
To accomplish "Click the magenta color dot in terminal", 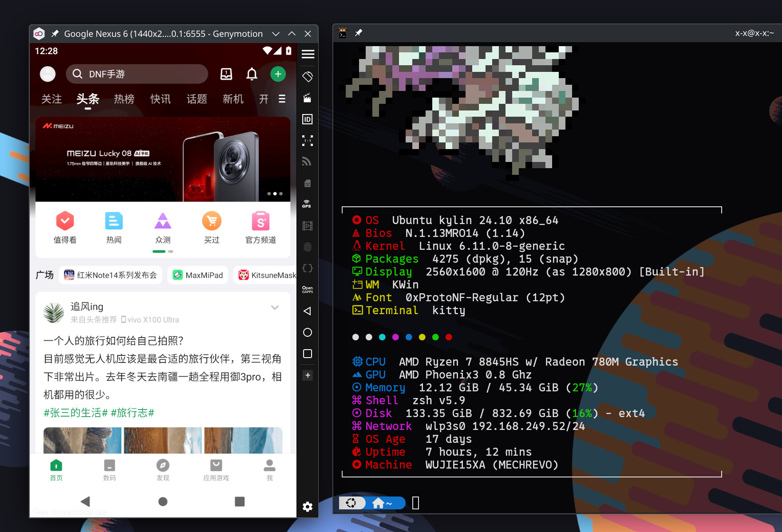I will [x=395, y=337].
